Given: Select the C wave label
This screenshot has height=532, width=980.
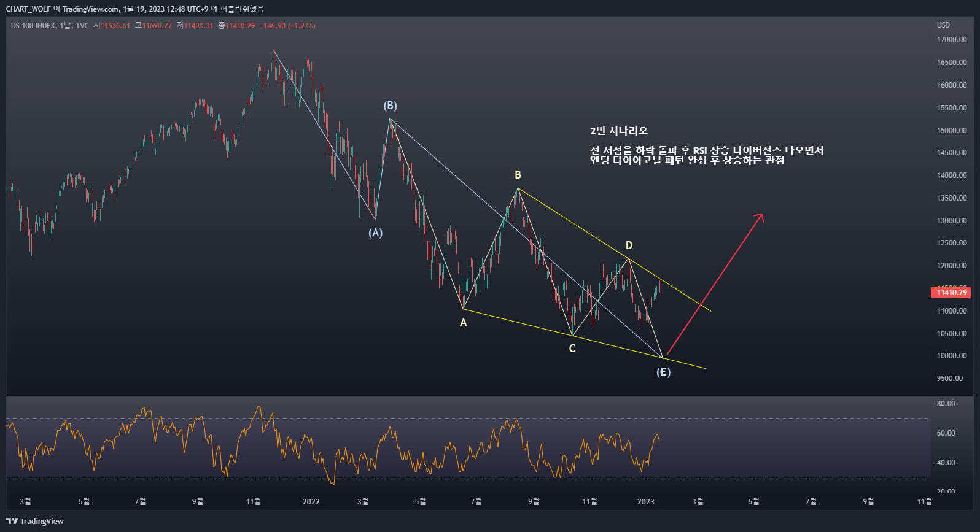Looking at the screenshot, I should coord(572,349).
